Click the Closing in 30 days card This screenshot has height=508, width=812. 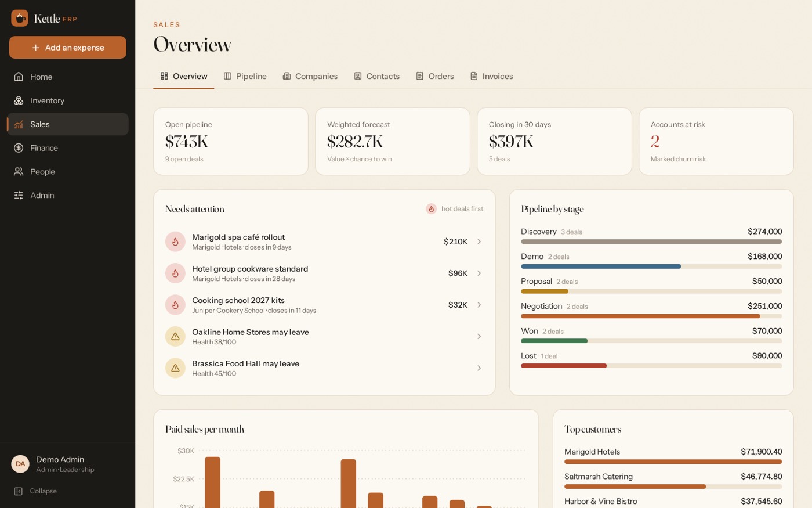coord(554,142)
